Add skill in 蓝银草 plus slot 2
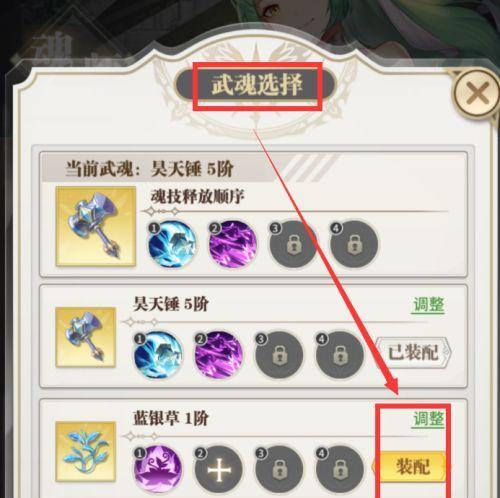This screenshot has width=500, height=498. click(x=219, y=469)
